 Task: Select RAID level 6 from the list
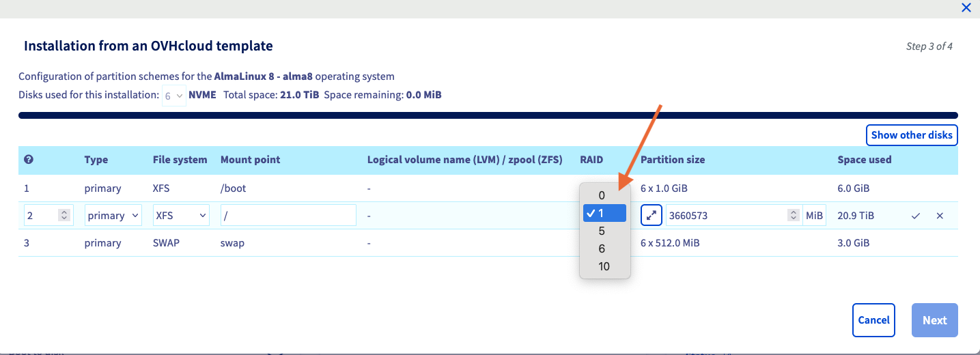pyautogui.click(x=604, y=248)
